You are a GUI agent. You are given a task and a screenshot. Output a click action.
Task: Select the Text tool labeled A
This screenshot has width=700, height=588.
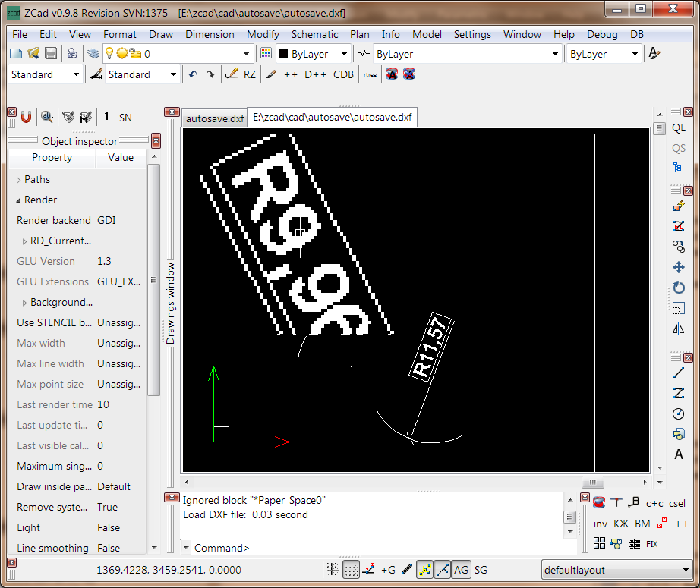click(x=678, y=454)
